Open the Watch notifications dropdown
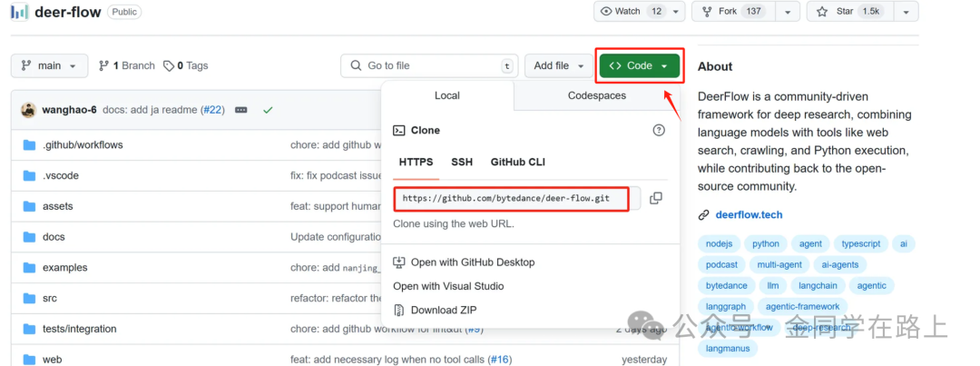This screenshot has height=366, width=980. [x=640, y=11]
